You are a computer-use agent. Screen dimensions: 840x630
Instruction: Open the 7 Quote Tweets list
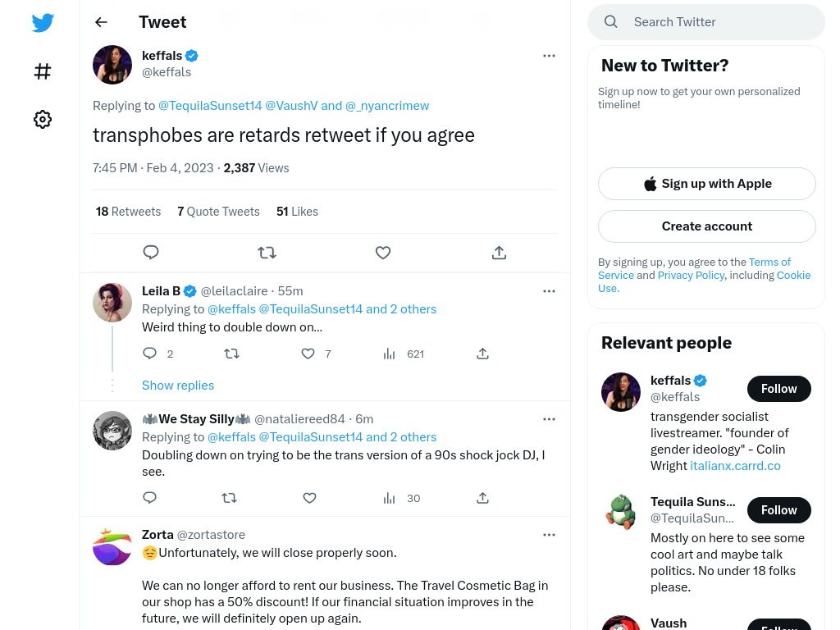tap(218, 212)
